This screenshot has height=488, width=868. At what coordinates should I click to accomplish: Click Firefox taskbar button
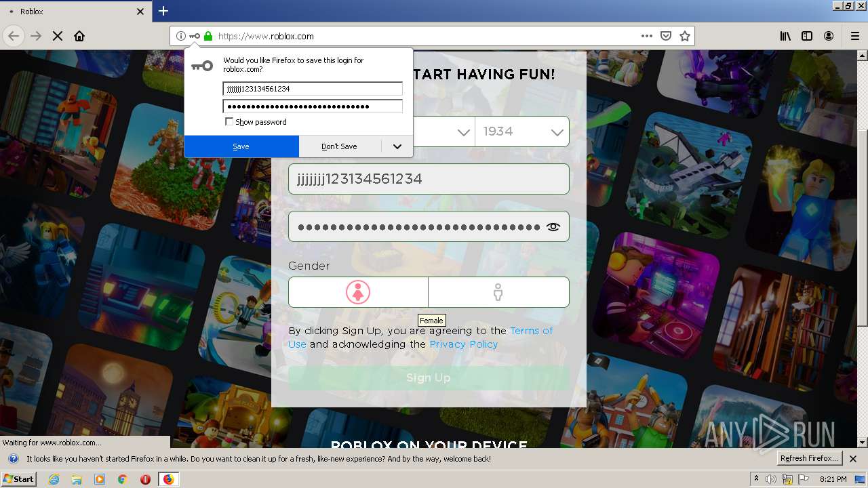pos(168,479)
